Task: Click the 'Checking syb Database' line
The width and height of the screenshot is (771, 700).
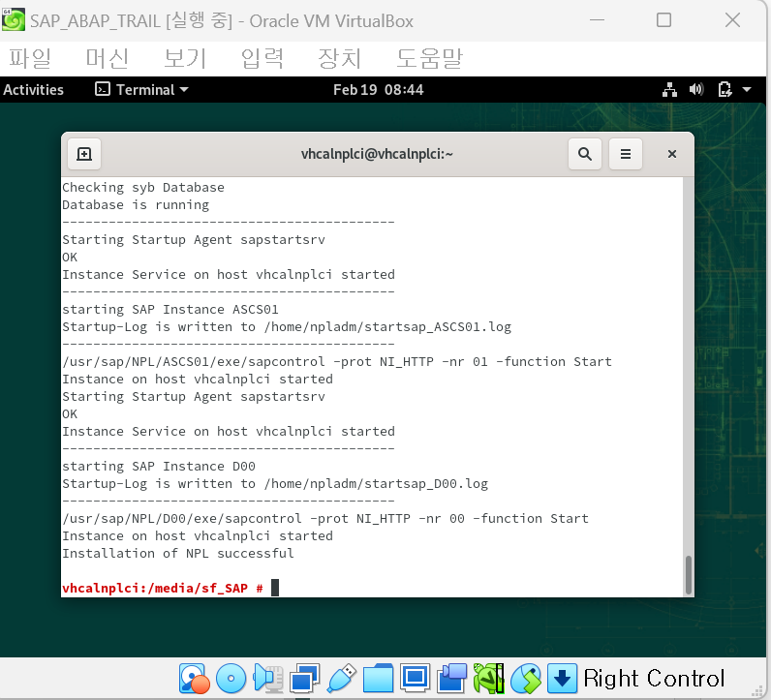Action: 143,187
